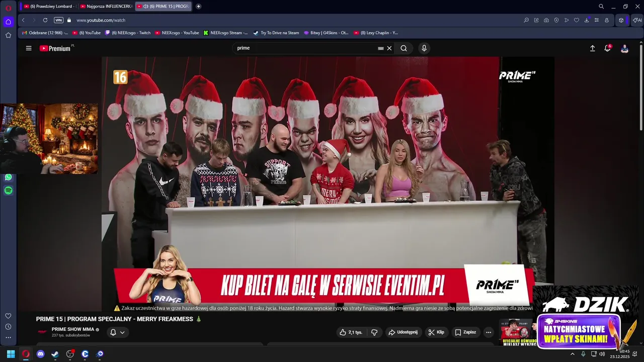Toggle the VPN badge in address bar
The image size is (644, 362).
click(x=59, y=20)
